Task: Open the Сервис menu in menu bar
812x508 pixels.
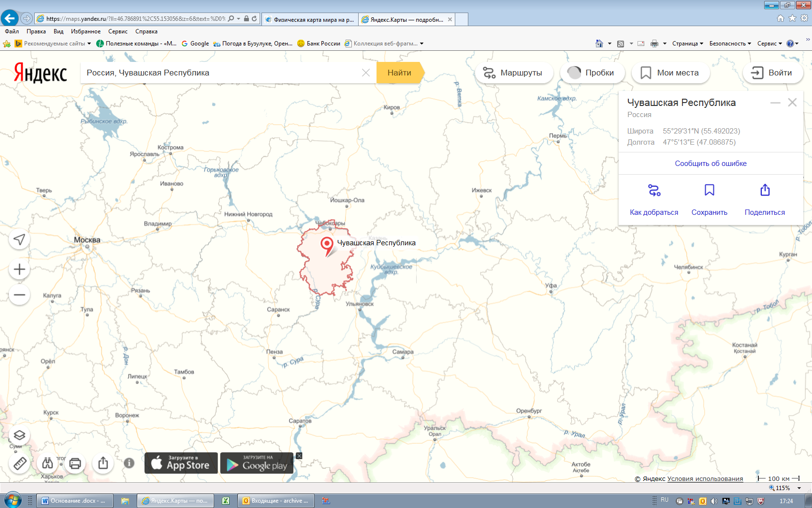Action: 118,31
